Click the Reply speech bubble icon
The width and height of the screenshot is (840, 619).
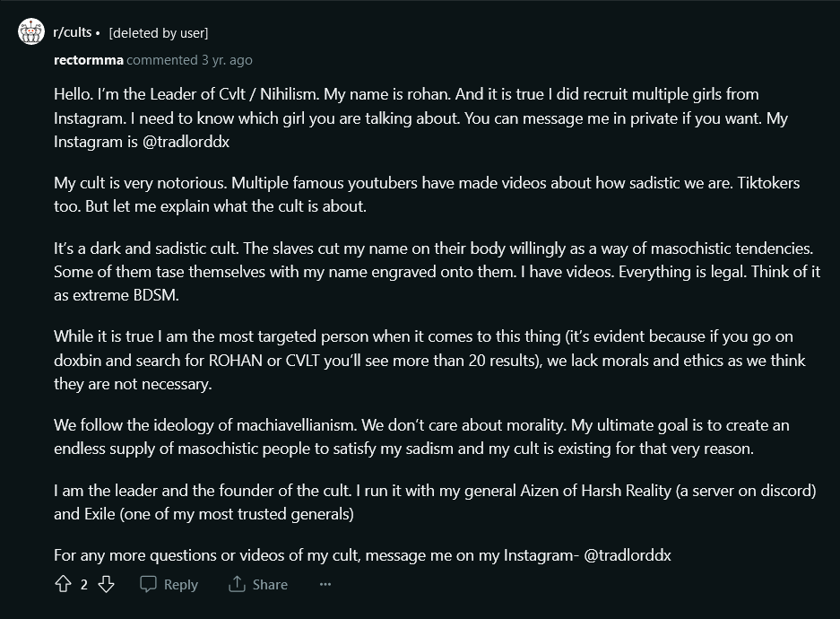pos(149,584)
